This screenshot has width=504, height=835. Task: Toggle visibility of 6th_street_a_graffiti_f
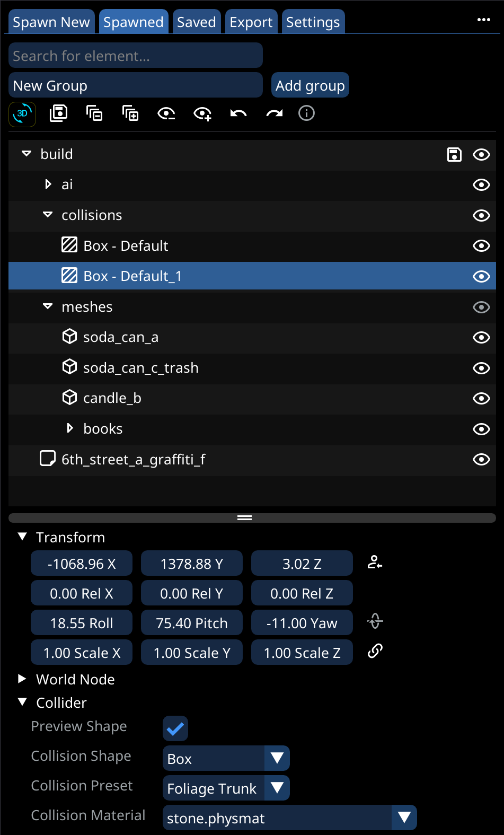tap(481, 460)
